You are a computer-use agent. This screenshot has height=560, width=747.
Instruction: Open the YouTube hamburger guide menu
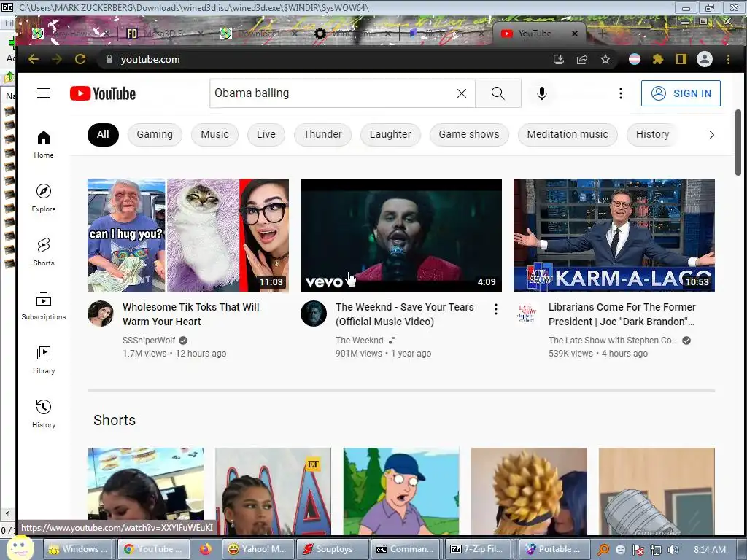point(44,93)
